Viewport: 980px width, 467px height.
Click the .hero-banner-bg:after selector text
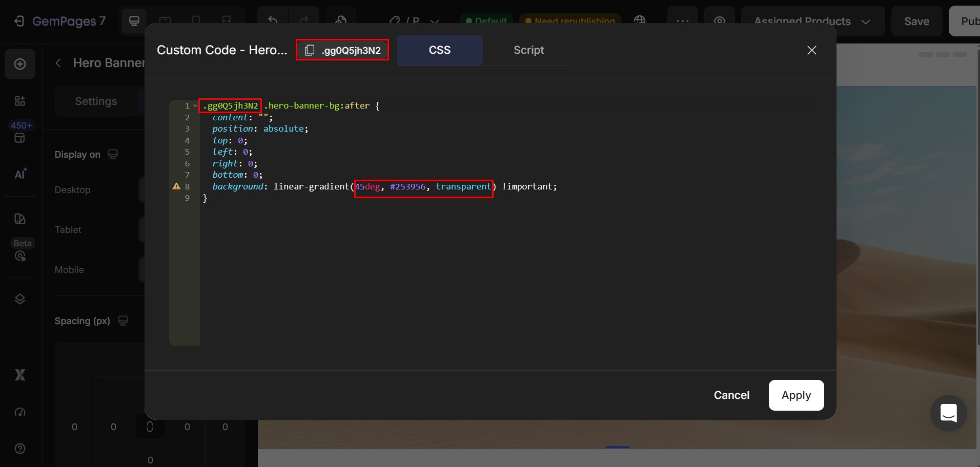(x=317, y=106)
